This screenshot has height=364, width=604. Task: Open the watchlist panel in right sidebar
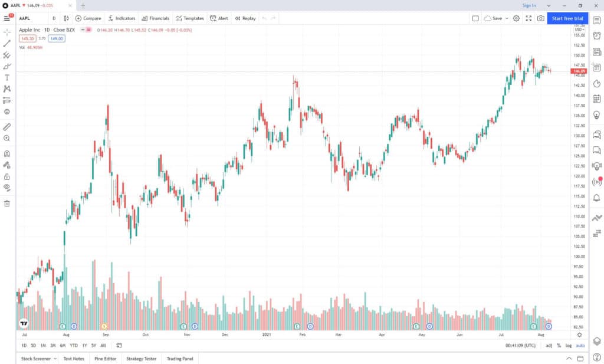[597, 20]
